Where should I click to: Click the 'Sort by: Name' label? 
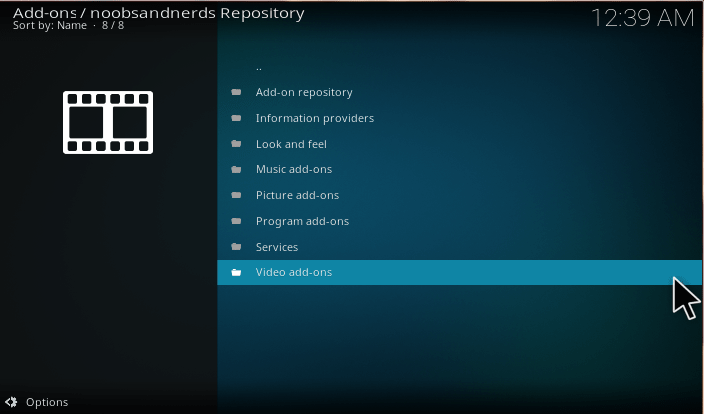point(50,26)
